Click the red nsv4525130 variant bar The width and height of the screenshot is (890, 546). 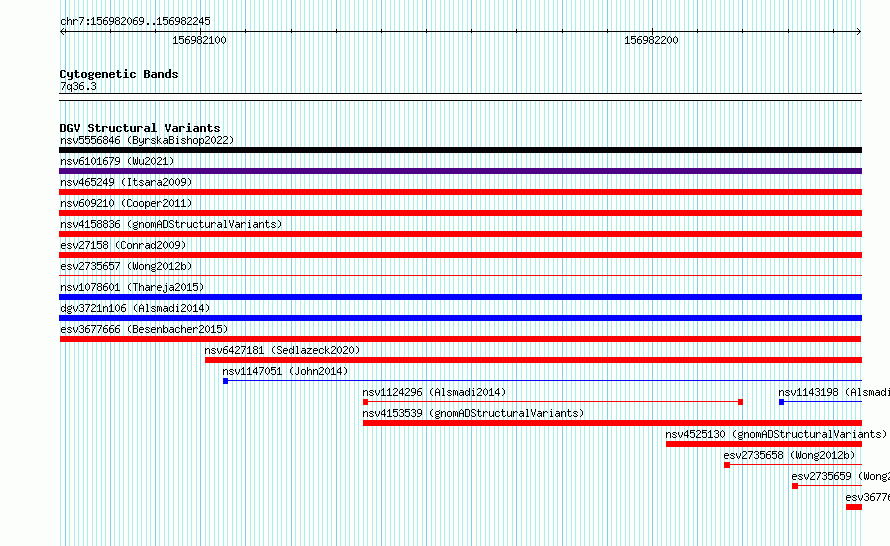pyautogui.click(x=764, y=444)
